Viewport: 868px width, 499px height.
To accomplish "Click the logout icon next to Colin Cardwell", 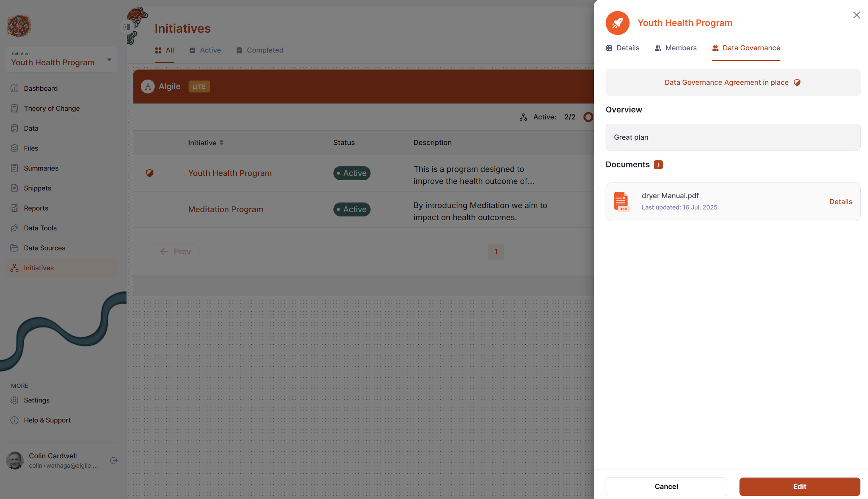I will pyautogui.click(x=114, y=460).
